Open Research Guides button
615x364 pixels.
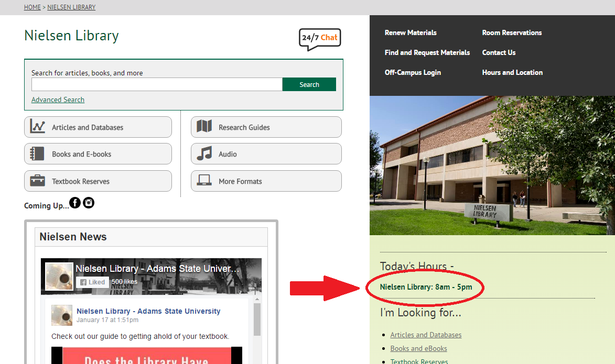click(266, 127)
